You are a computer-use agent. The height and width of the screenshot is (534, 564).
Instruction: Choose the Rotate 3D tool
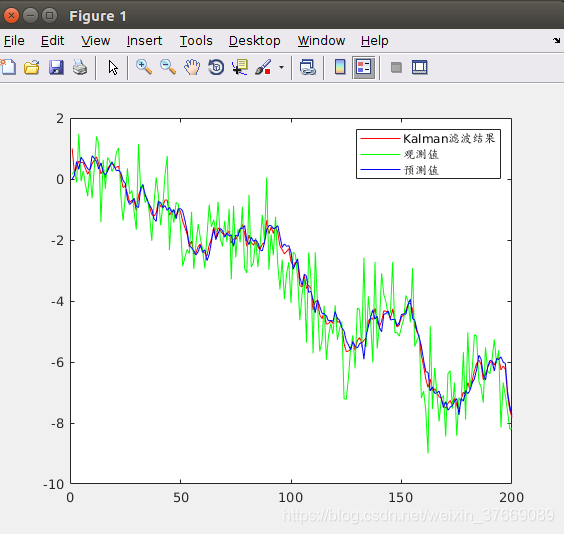[216, 67]
